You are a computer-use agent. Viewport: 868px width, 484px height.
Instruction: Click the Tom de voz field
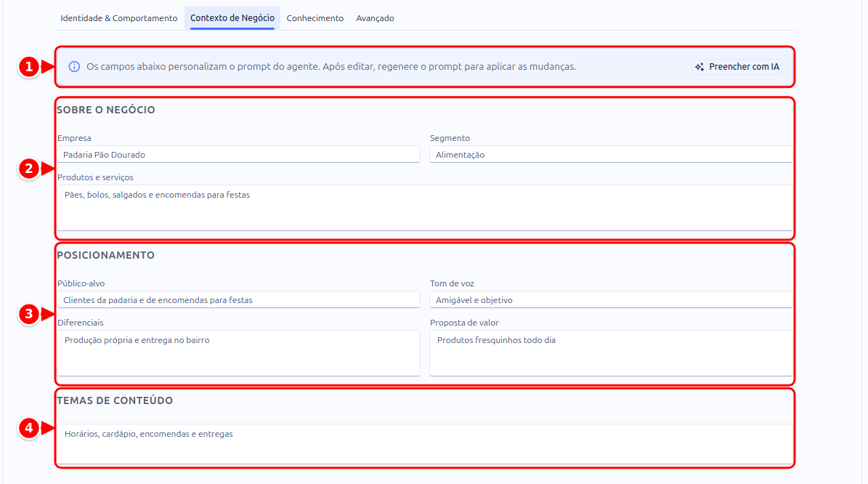(x=611, y=299)
